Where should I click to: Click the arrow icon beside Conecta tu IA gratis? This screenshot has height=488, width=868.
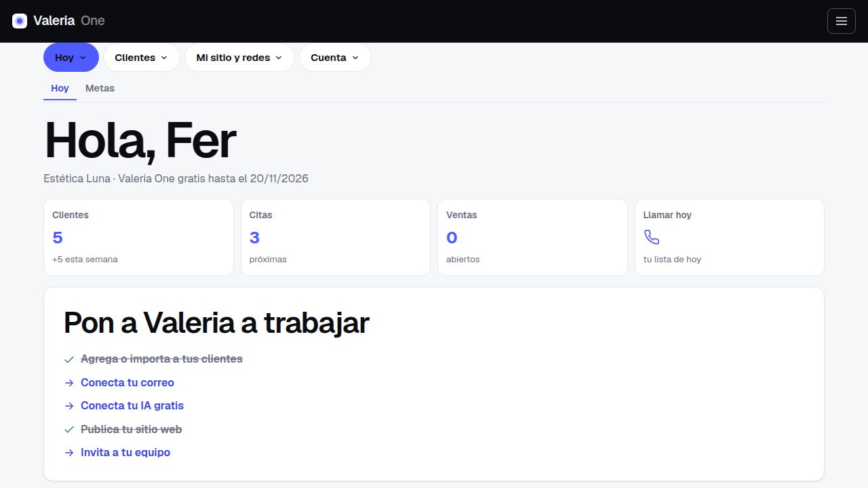point(69,406)
